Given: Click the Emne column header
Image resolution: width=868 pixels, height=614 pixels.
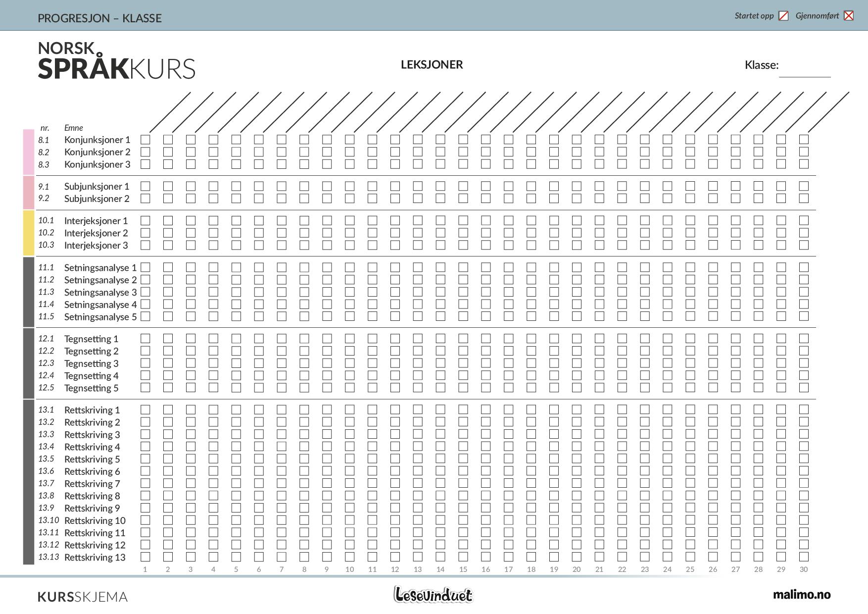Looking at the screenshot, I should click(x=74, y=128).
